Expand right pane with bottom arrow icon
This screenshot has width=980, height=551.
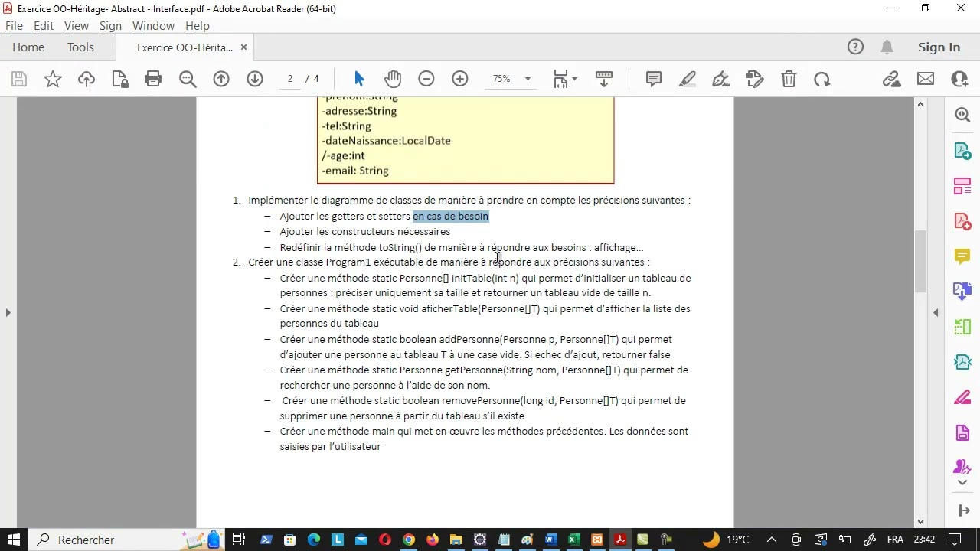pyautogui.click(x=964, y=510)
